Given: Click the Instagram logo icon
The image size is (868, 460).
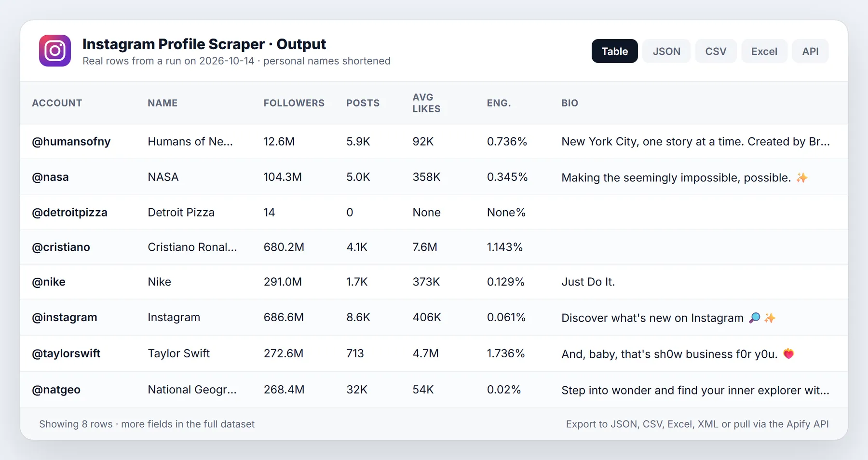Looking at the screenshot, I should click(x=55, y=51).
